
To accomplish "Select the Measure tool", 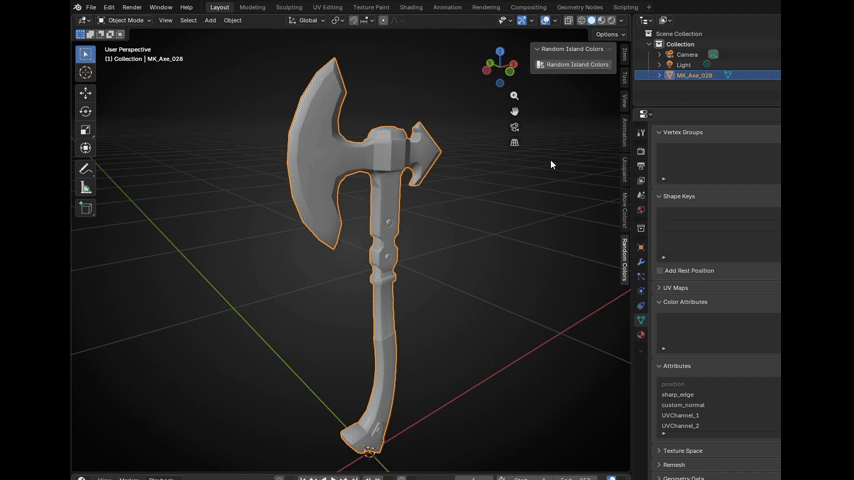I will pos(85,187).
